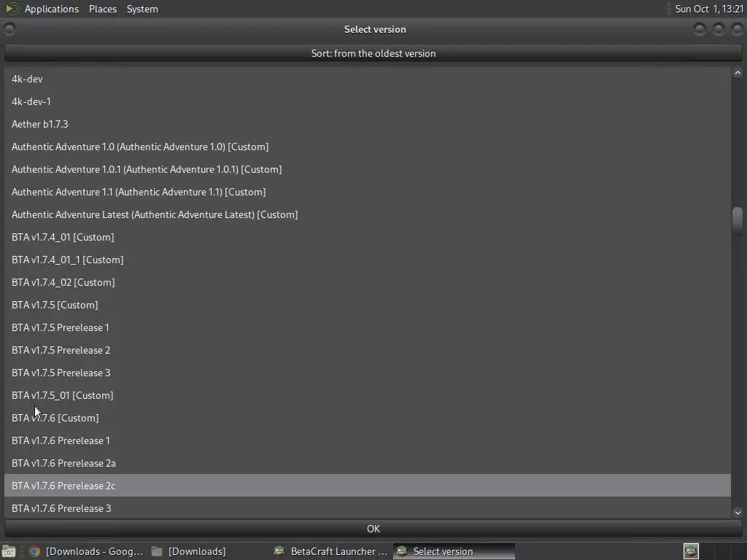Click the scrollbar down arrow
Image resolution: width=747 pixels, height=560 pixels.
point(738,513)
